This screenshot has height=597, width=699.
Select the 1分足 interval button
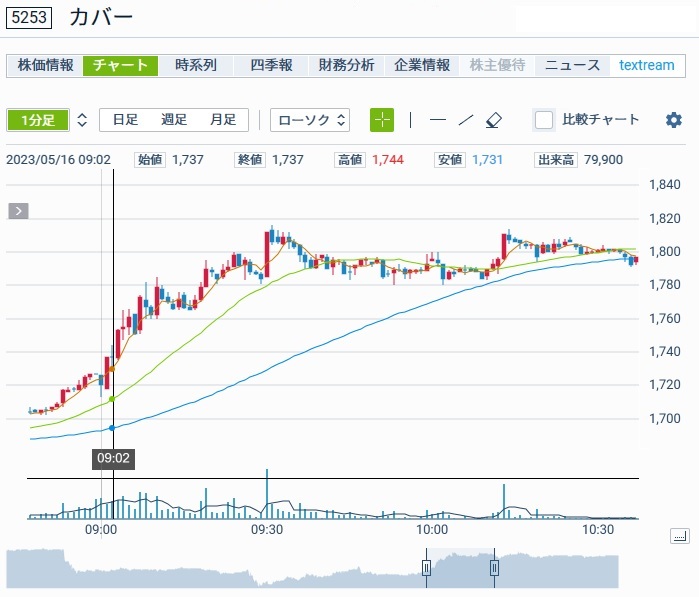point(38,120)
